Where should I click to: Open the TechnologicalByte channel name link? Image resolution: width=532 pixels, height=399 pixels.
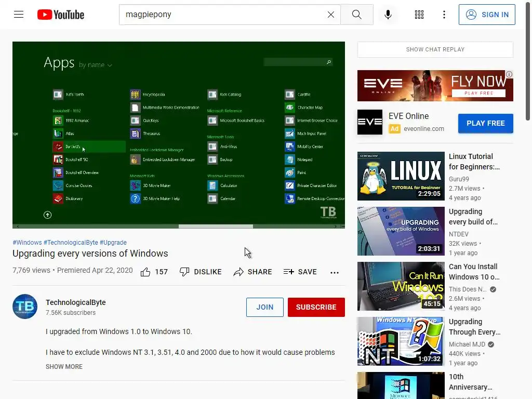pos(76,302)
